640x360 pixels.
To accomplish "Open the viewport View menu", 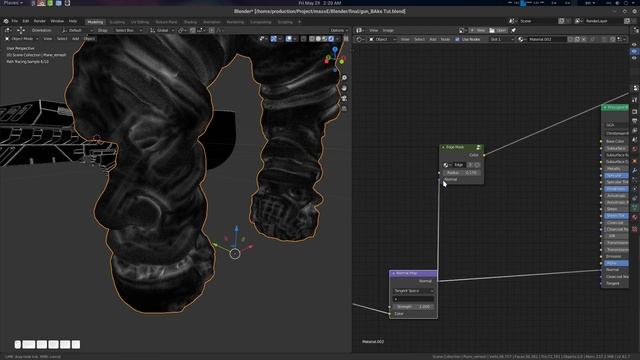I will pos(48,39).
